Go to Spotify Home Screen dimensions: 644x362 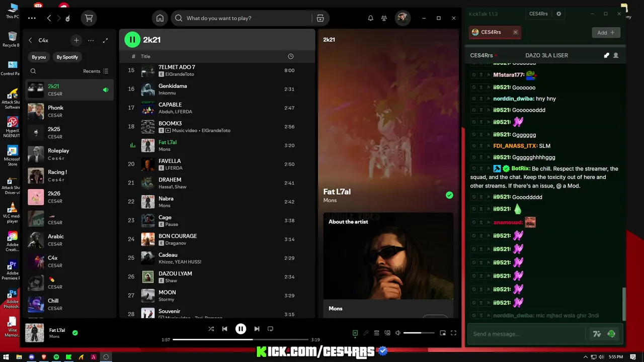tap(160, 18)
